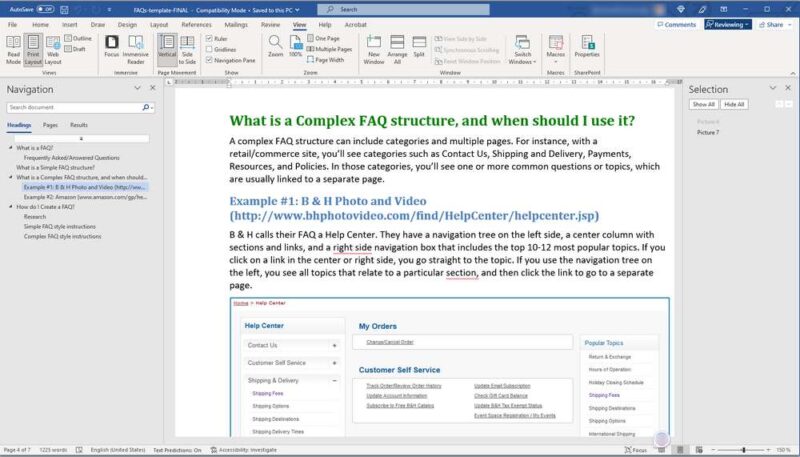Image resolution: width=800 pixels, height=457 pixels.
Task: Click Show All in Selection pane
Action: tap(704, 104)
